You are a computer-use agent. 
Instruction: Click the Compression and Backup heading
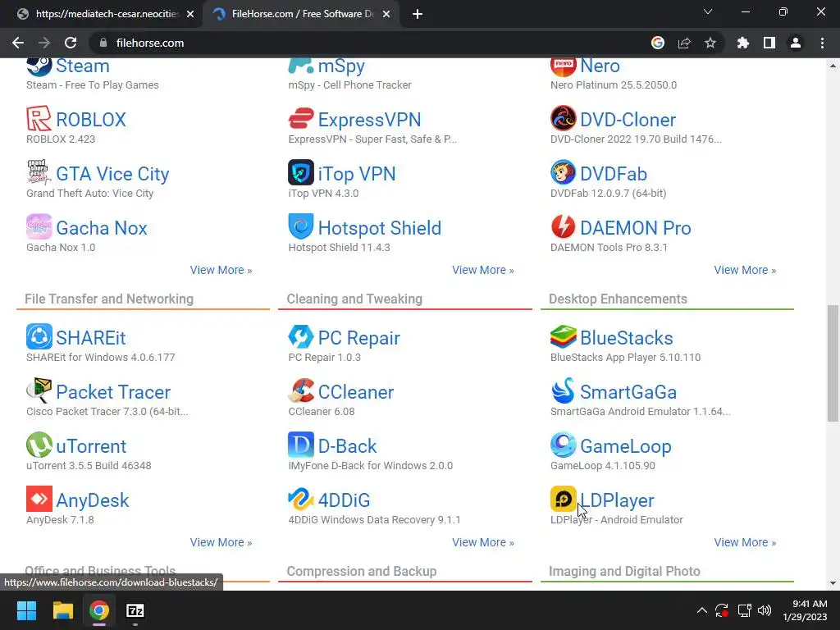point(362,571)
